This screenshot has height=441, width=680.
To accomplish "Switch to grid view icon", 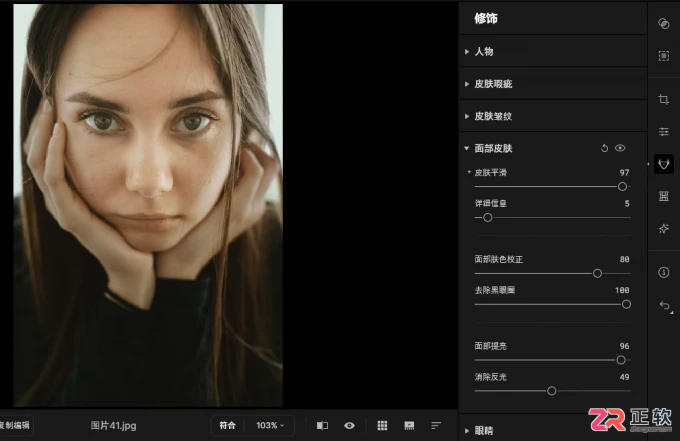I will tap(382, 425).
